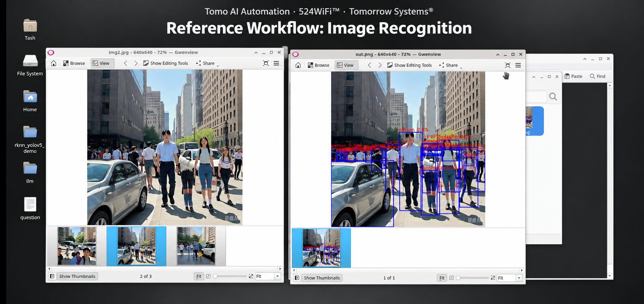Click the search magnifier in the background window
Screen dimensions: 644x304
[553, 97]
